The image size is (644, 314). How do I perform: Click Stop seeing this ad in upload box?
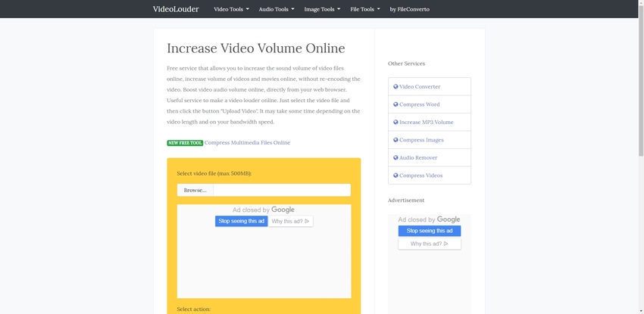coord(242,222)
